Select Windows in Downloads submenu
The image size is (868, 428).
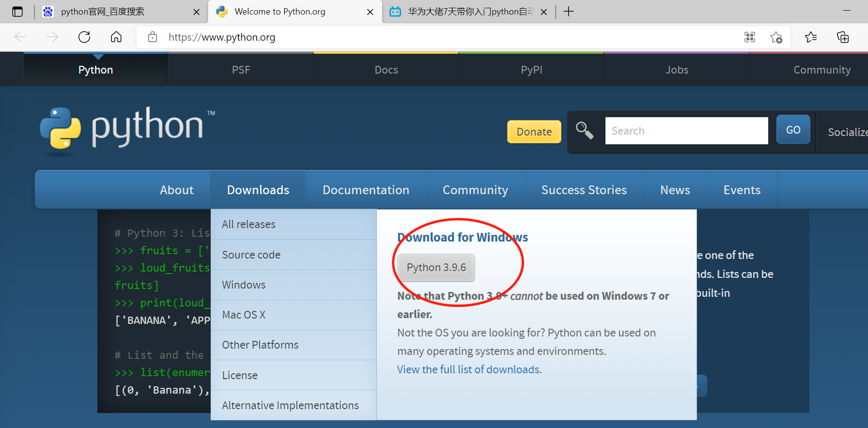(x=294, y=285)
